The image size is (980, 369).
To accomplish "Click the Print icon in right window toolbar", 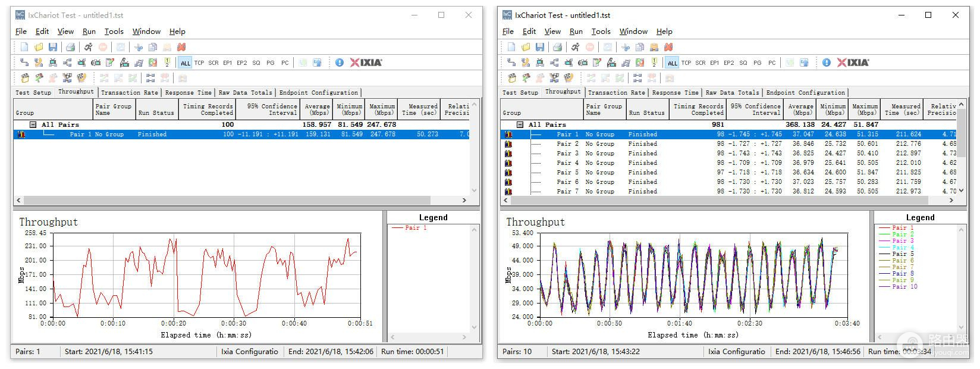I will [557, 47].
